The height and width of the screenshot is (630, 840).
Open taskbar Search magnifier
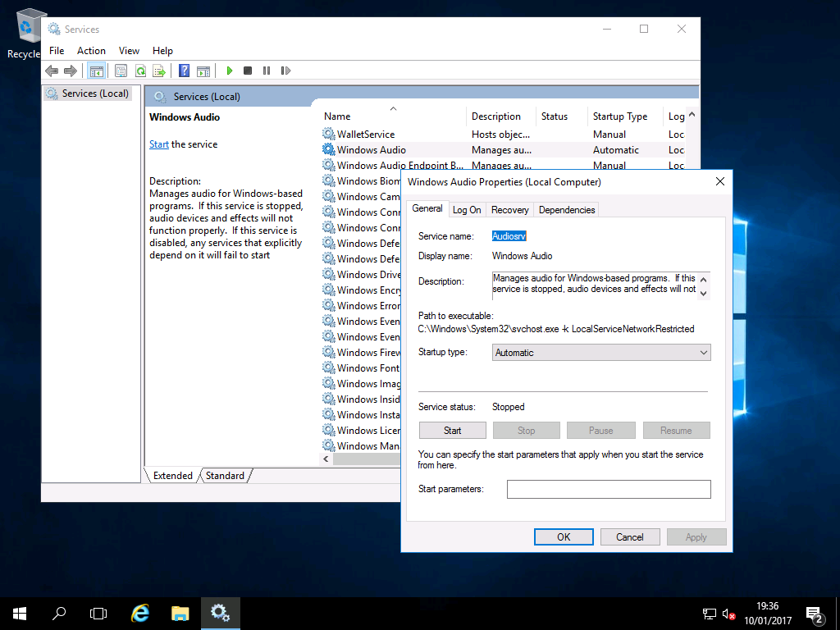coord(59,614)
